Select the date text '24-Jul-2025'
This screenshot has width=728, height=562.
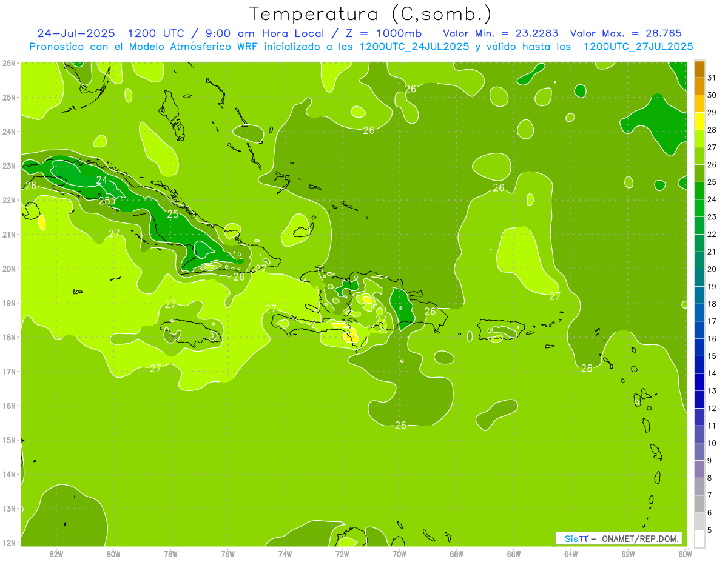pyautogui.click(x=77, y=33)
